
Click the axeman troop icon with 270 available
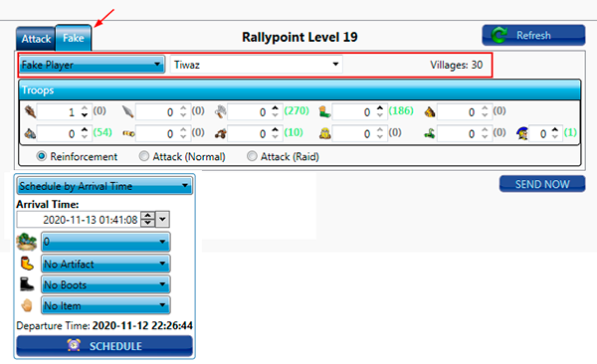click(221, 112)
